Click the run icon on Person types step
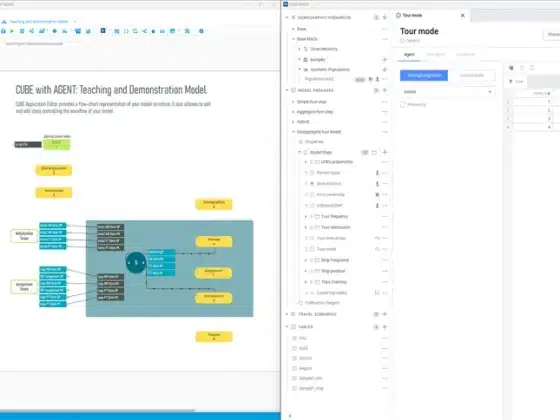This screenshot has width=560, height=420. (x=377, y=173)
